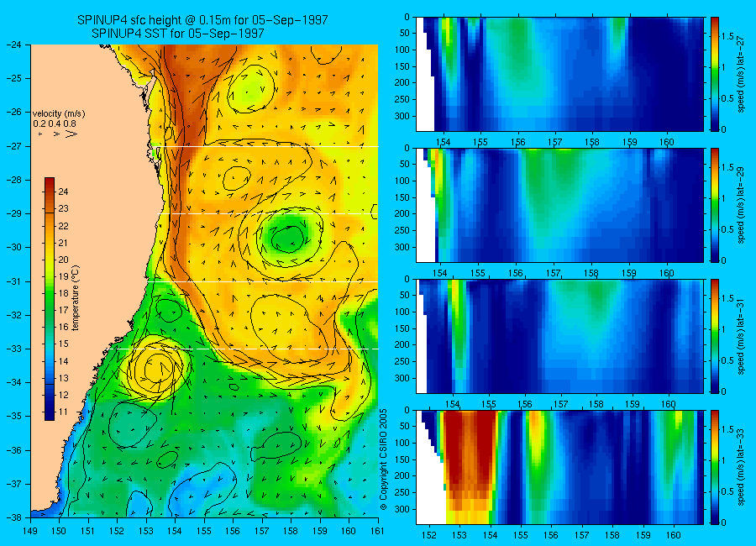This screenshot has width=756, height=546.
Task: Click the -29 latitude label on the SST map
Action: (14, 213)
